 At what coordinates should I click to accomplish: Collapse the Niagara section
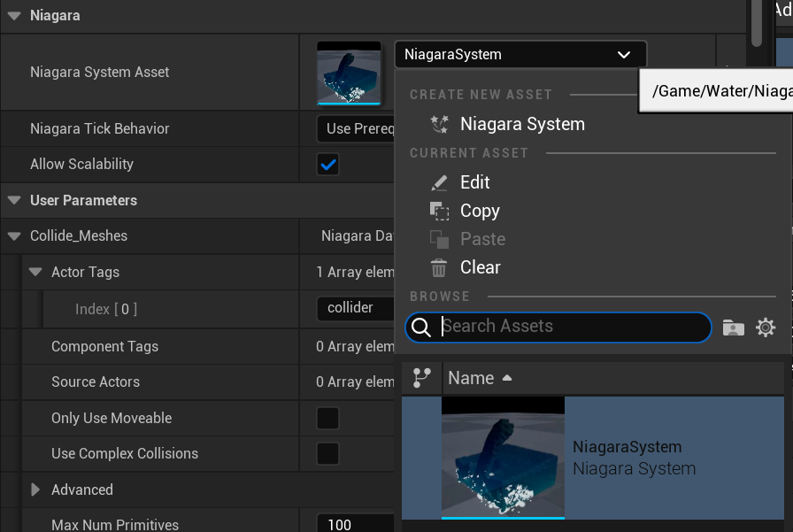[15, 16]
